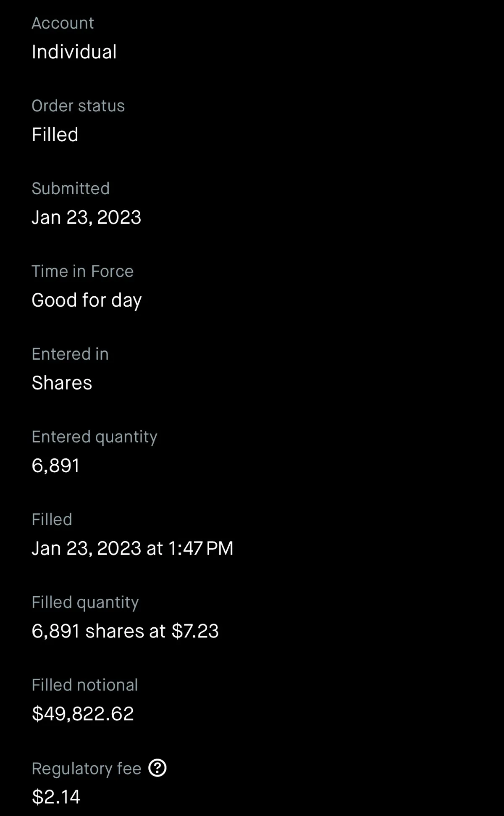Screen dimensions: 504x816
Task: Select the Good for day value
Action: coord(87,300)
